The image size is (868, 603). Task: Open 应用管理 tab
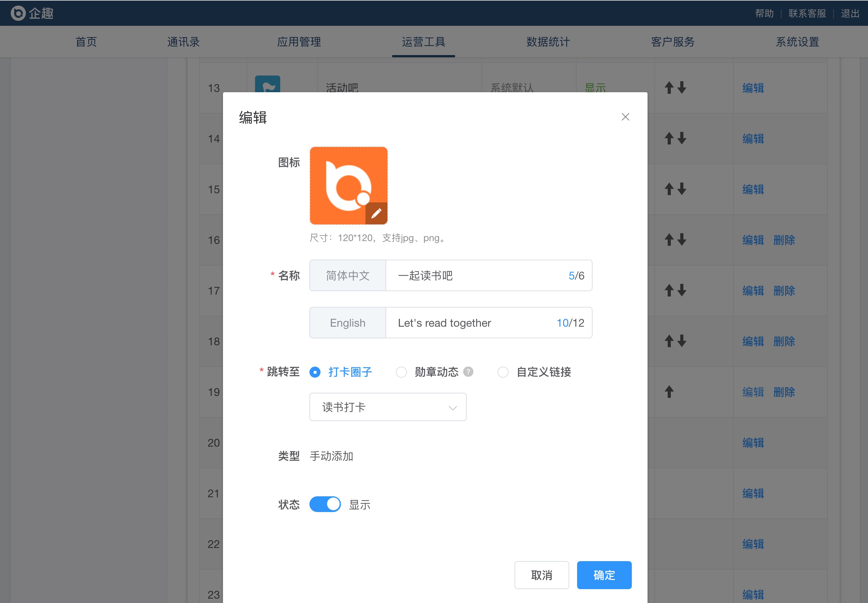(x=299, y=42)
